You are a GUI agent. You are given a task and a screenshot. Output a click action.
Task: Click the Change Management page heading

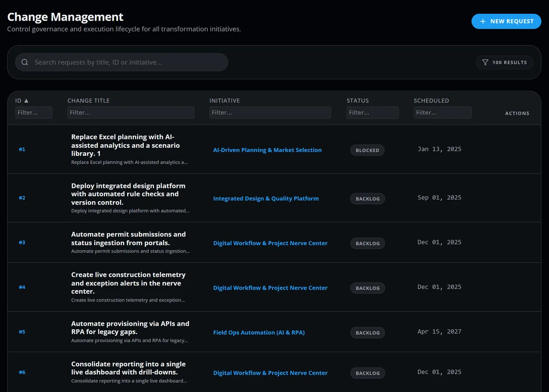65,17
